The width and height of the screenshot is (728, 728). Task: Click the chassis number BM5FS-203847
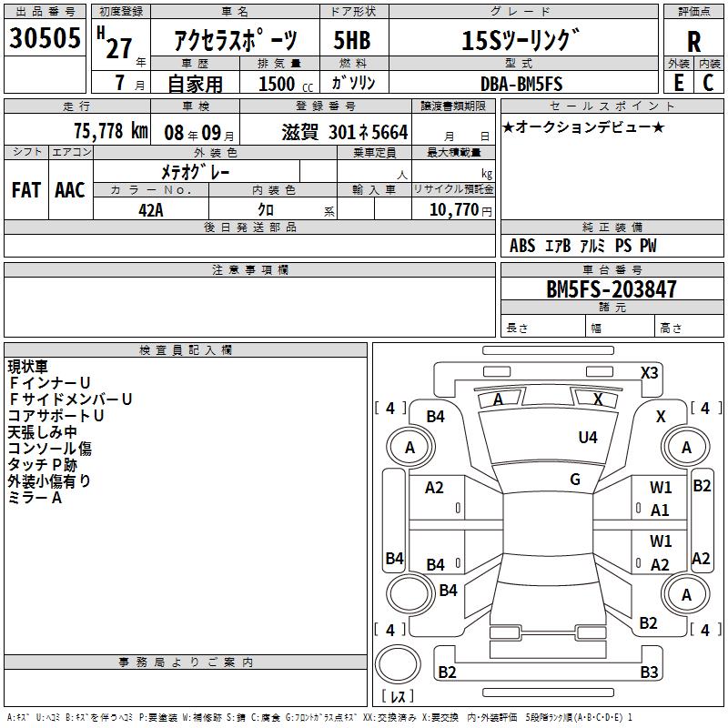612,289
